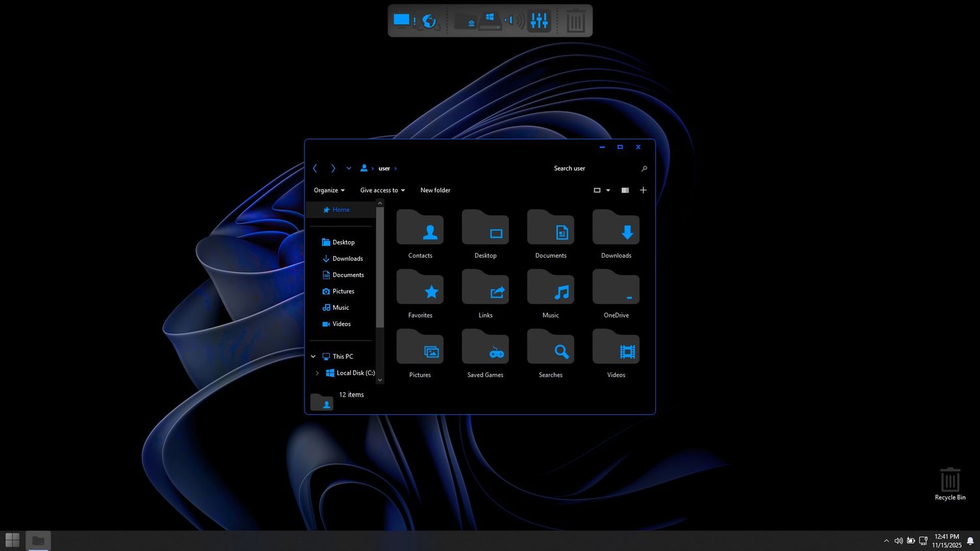Image resolution: width=980 pixels, height=551 pixels.
Task: Click the globe network icon in dock
Action: [x=429, y=21]
